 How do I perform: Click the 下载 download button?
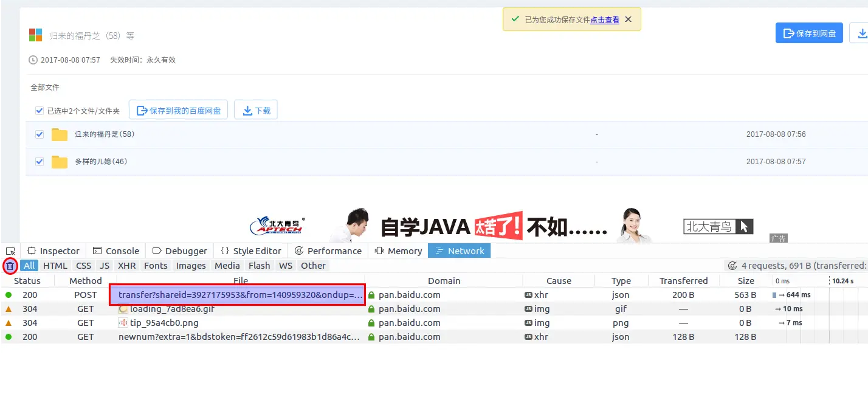(x=255, y=110)
